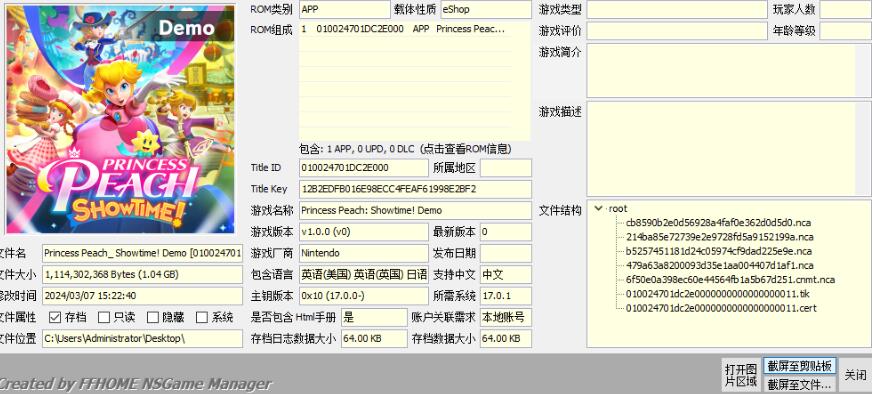The image size is (872, 394).
Task: Click the 包含: 1 APP, 0 UPD, 0 DLC info link
Action: 405,149
